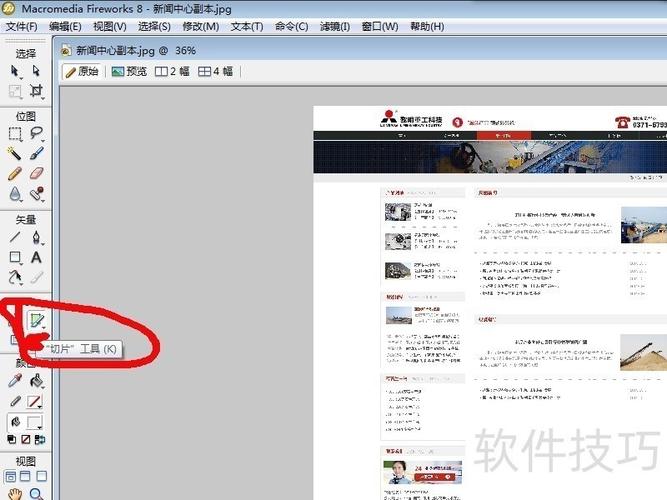Select the Pointer tool
The image size is (667, 500).
14,71
